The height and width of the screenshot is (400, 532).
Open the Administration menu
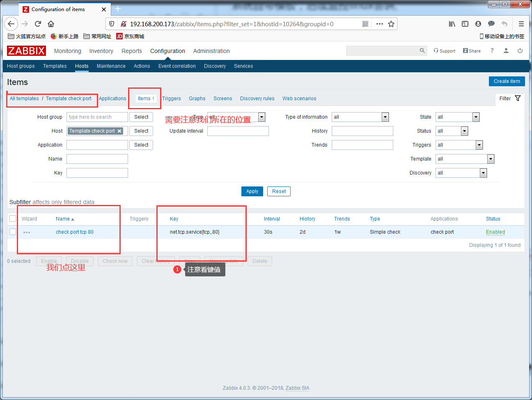[x=211, y=51]
